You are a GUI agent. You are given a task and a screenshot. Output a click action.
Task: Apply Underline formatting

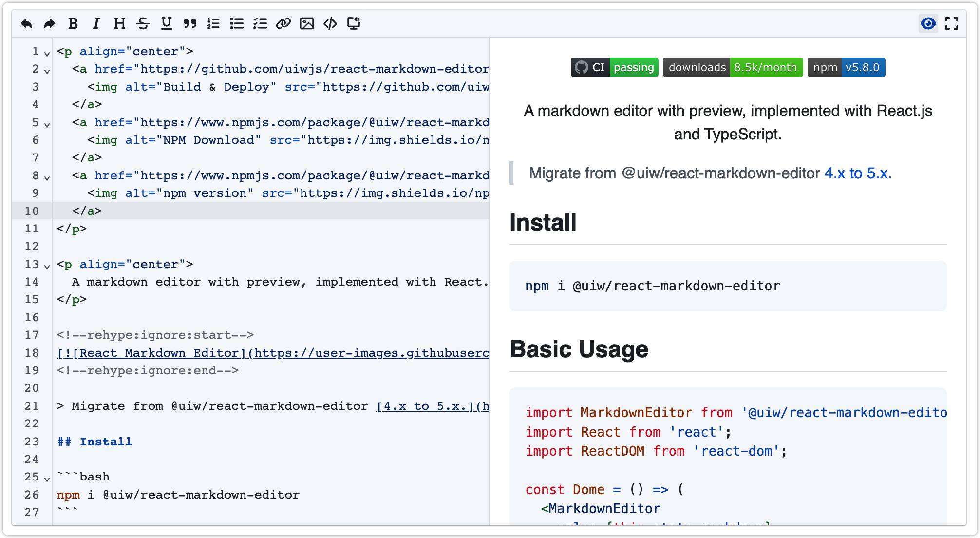pos(166,23)
